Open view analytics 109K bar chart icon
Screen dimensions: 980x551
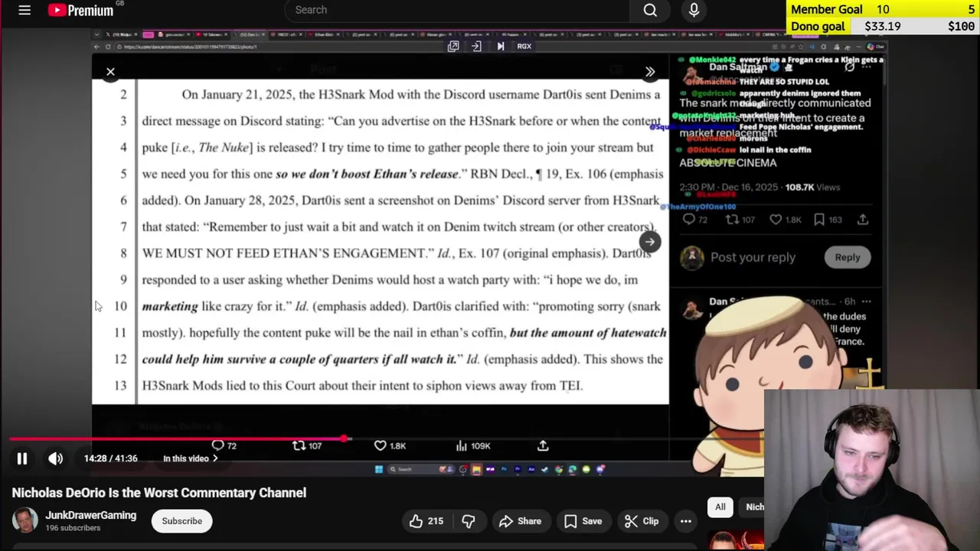[473, 445]
